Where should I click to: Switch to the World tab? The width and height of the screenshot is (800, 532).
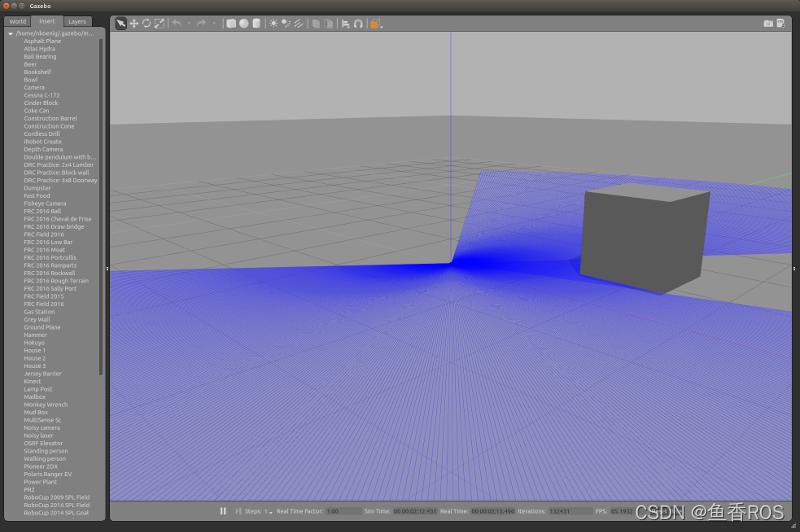(18, 21)
